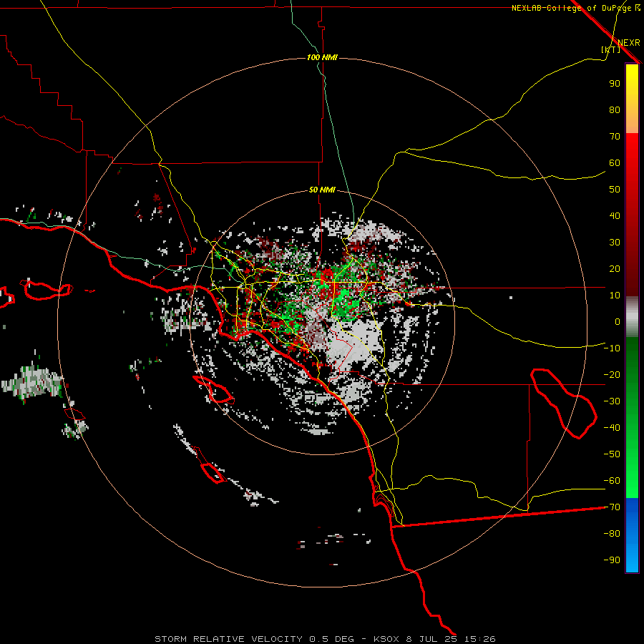Click the positive 60 scale value

tap(615, 163)
